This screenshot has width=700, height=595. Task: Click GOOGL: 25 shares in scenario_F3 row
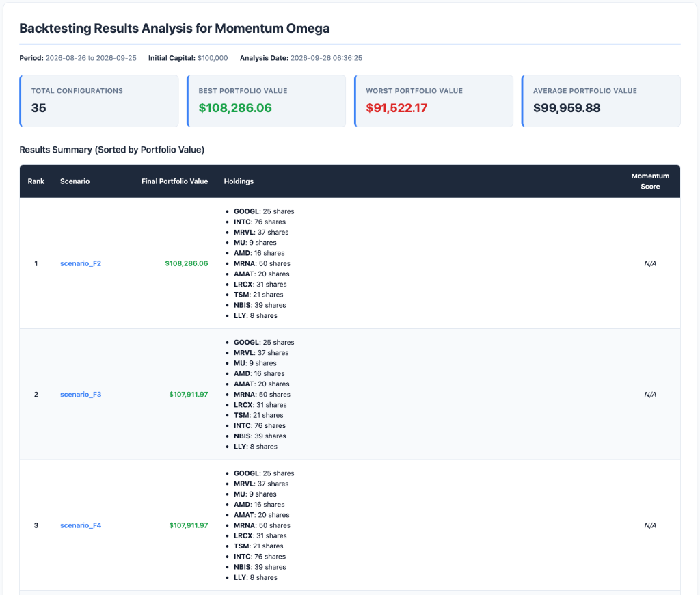click(x=264, y=342)
